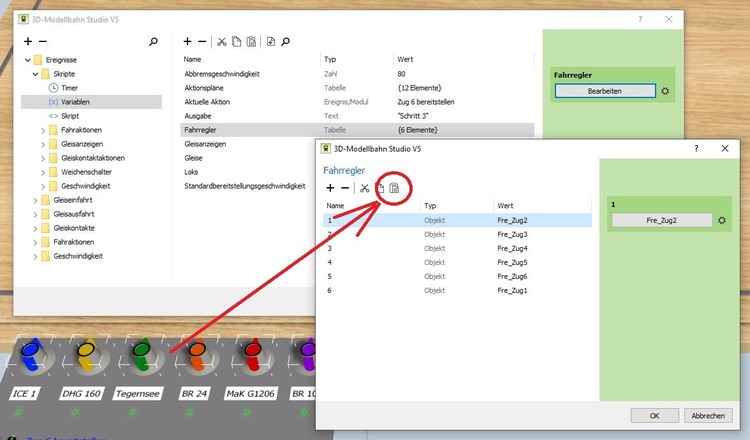Image resolution: width=750 pixels, height=440 pixels.
Task: Expand the Gleisausfahrt folder
Action: pyautogui.click(x=35, y=214)
